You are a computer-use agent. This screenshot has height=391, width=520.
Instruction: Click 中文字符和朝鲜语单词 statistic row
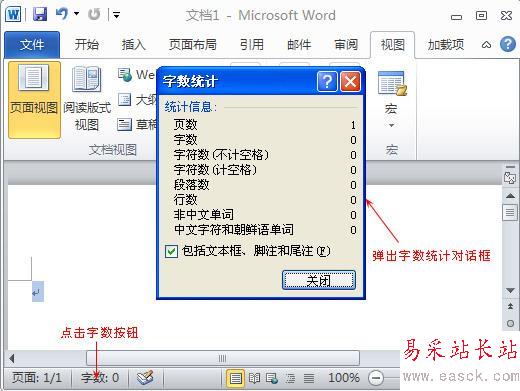coord(265,230)
